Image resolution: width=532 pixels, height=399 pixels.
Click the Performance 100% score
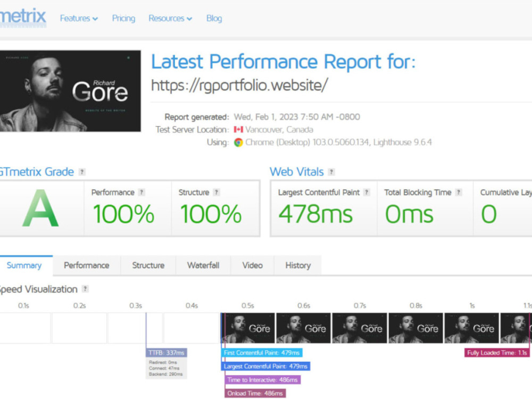coord(123,214)
